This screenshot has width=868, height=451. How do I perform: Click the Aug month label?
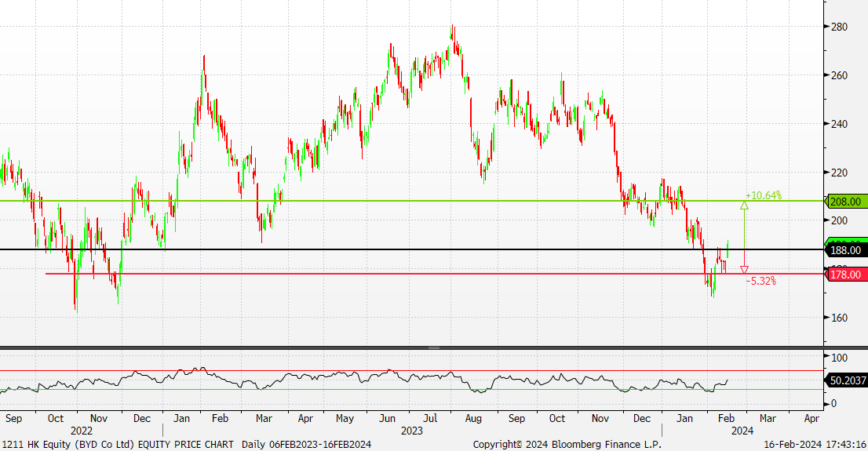point(473,418)
